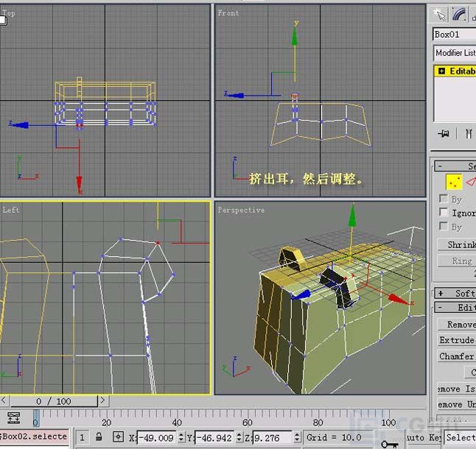
Task: Click the Set Key key icon
Action: tap(389, 444)
